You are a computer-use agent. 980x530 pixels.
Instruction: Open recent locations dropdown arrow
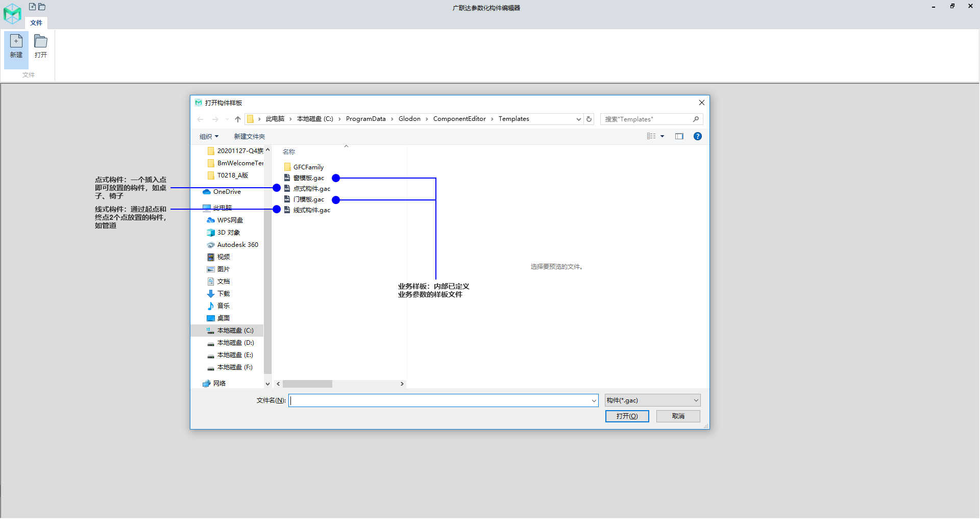227,119
